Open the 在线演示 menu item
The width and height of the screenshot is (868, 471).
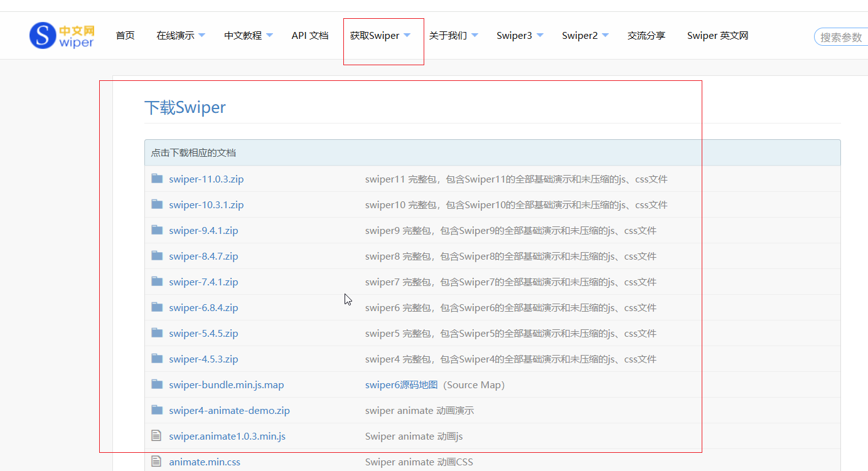[175, 36]
